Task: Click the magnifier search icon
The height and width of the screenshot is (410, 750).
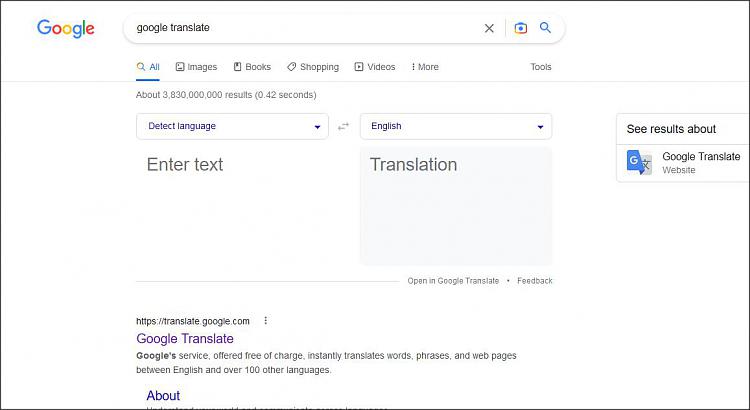Action: click(x=545, y=28)
